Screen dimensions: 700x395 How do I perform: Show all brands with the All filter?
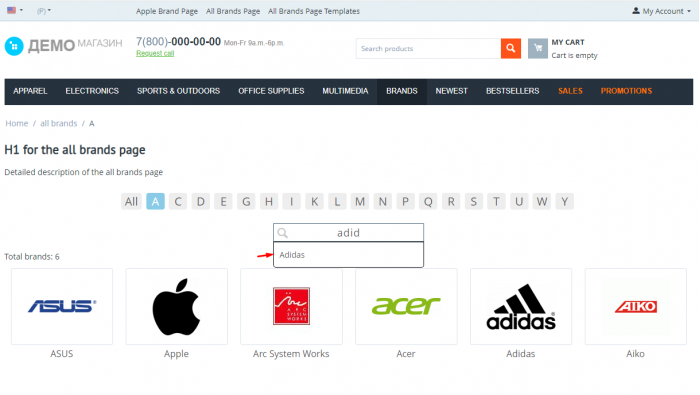click(x=131, y=201)
